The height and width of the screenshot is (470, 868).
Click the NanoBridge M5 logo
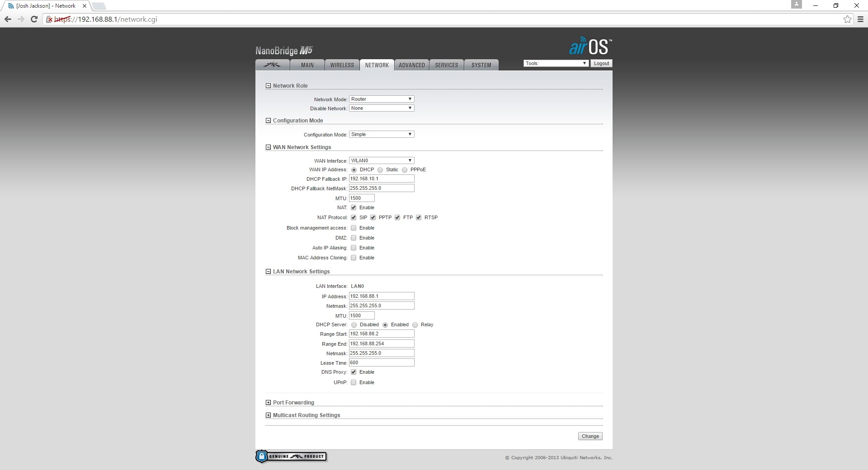[x=283, y=50]
